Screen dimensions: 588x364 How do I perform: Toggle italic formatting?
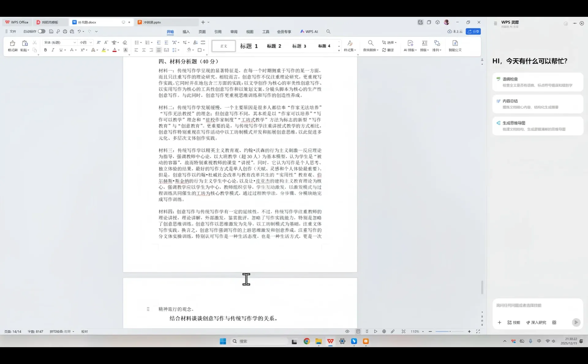pos(53,50)
